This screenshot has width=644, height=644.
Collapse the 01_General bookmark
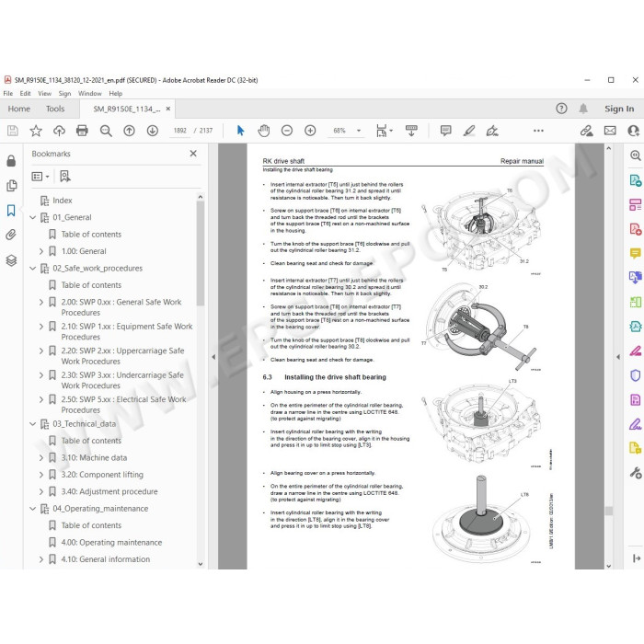(x=33, y=217)
